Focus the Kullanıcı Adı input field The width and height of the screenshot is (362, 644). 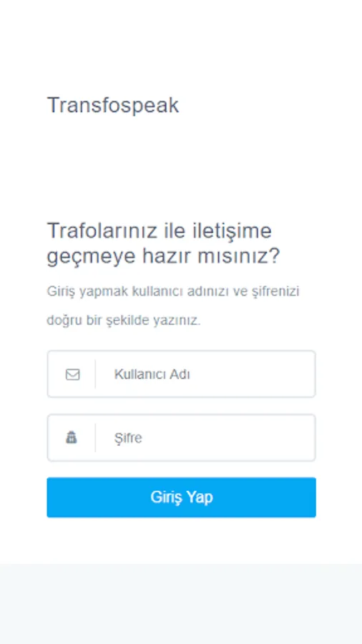182,374
